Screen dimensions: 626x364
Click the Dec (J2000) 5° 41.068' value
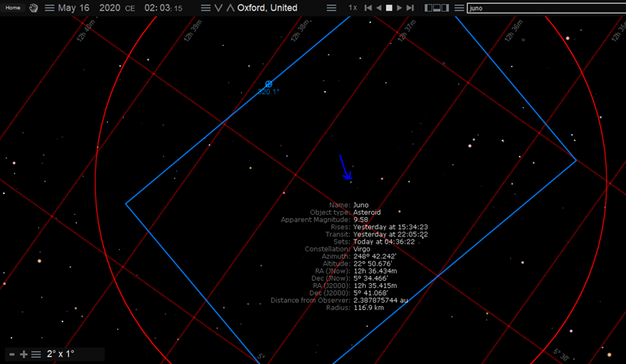(x=371, y=293)
